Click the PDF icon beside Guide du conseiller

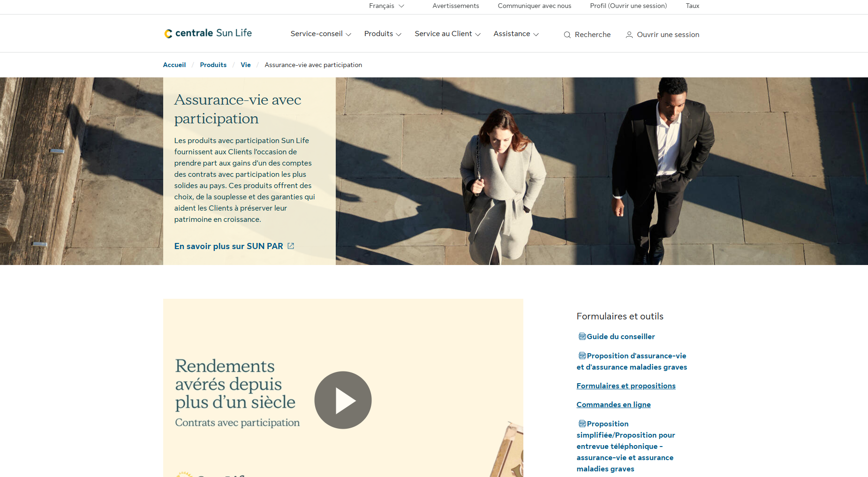point(581,336)
